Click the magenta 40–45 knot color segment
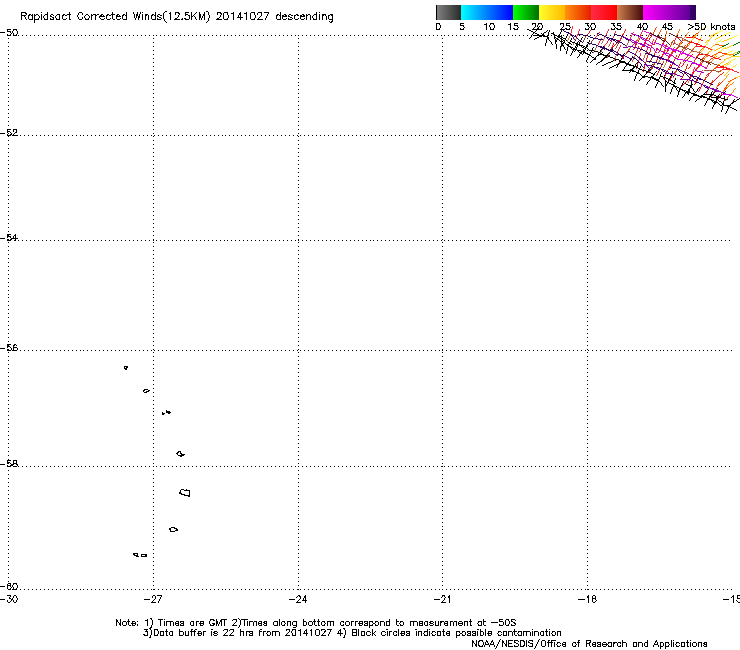 (x=656, y=12)
